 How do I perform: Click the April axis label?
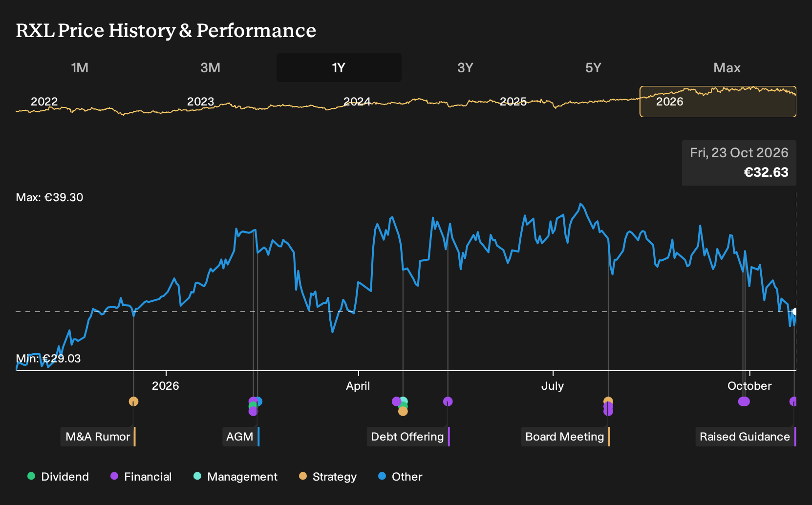pos(358,386)
